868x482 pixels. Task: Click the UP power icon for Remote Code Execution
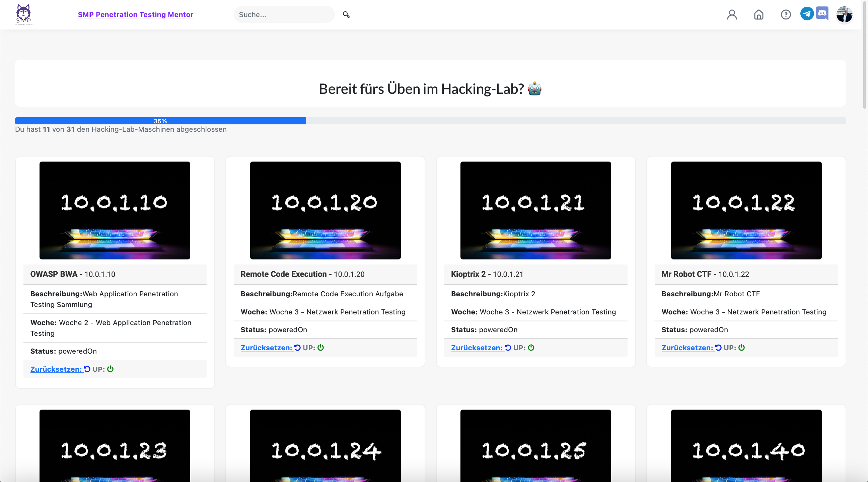coord(320,348)
